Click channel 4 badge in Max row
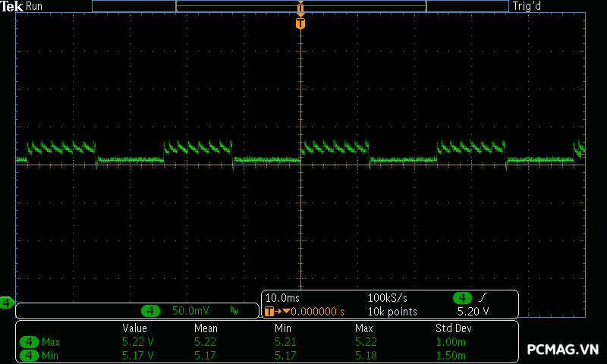Viewport: 607px width, 364px height. click(30, 342)
